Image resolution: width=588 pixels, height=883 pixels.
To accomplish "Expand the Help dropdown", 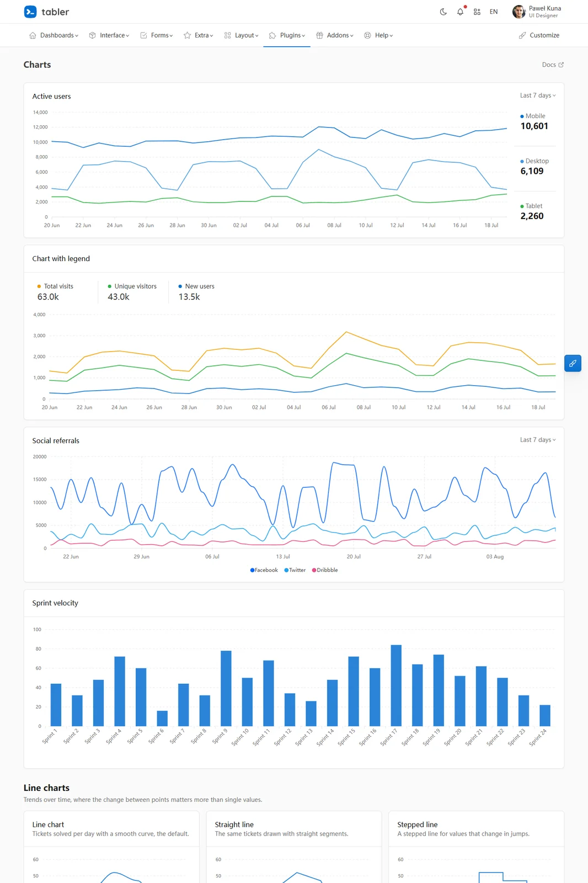I will [378, 35].
